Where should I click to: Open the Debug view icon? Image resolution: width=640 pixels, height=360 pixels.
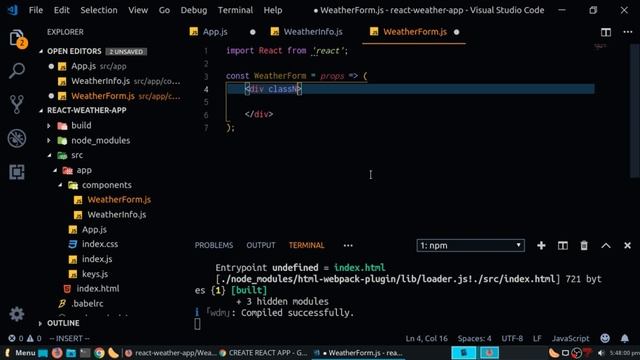pos(17,138)
